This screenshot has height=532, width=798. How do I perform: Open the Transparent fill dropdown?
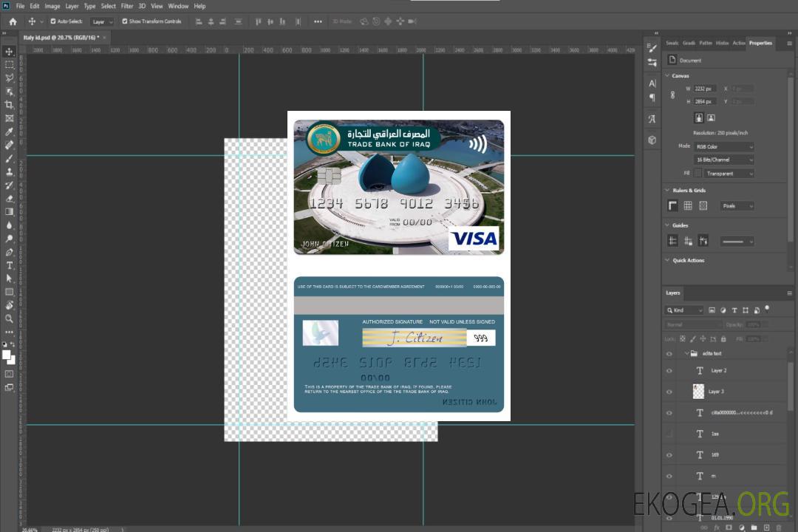(729, 174)
